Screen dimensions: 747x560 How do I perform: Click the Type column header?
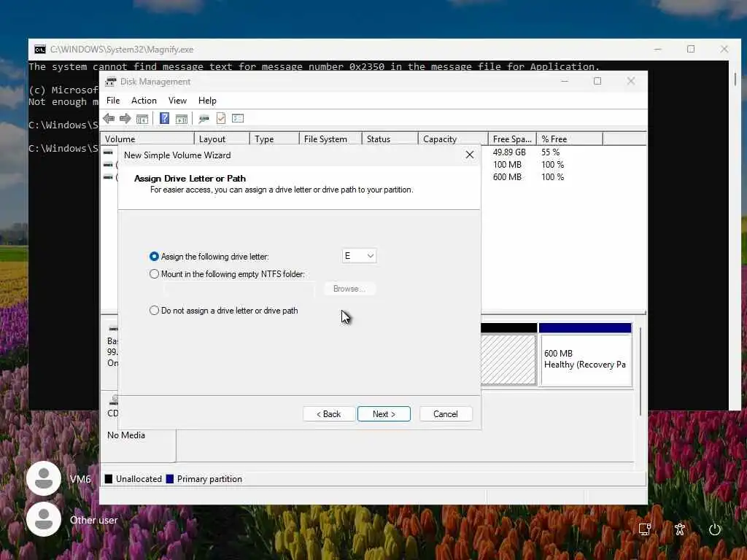(x=274, y=139)
